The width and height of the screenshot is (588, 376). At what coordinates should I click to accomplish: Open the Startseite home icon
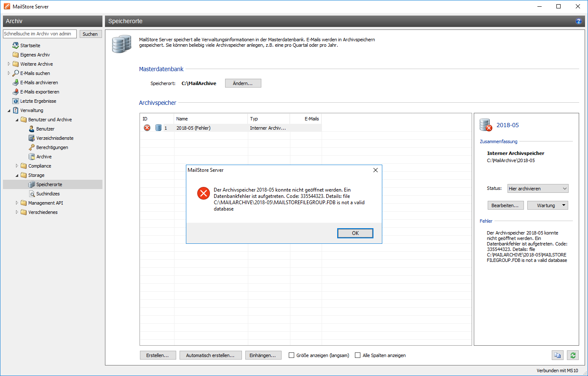[x=16, y=45]
